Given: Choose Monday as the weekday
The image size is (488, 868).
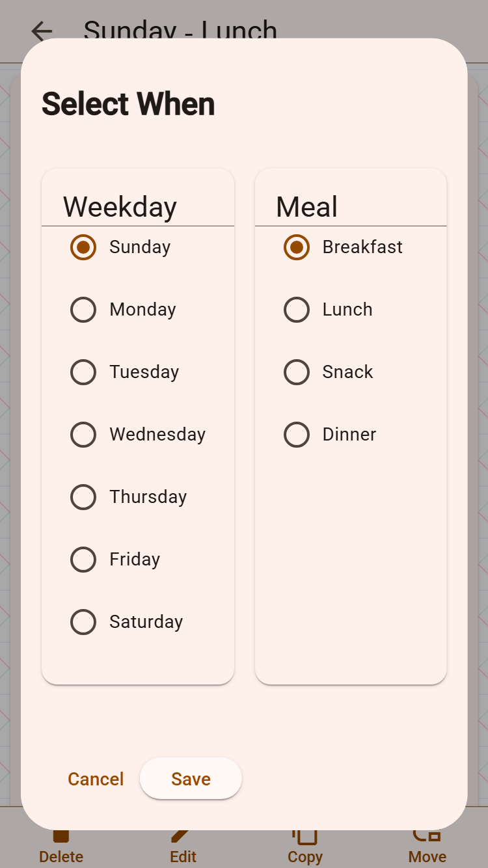Looking at the screenshot, I should pos(83,310).
